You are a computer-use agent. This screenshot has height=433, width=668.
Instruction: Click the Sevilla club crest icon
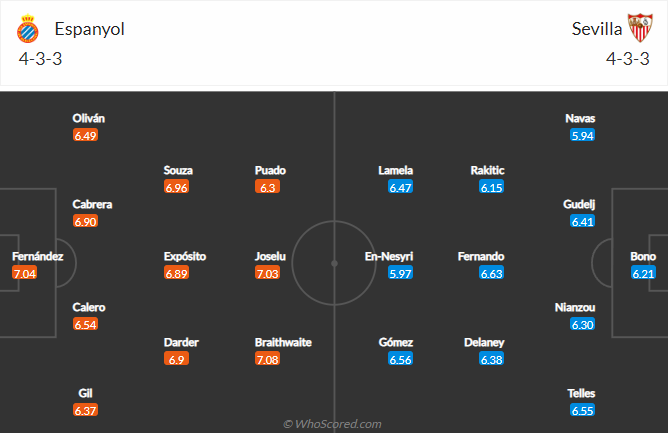pyautogui.click(x=640, y=28)
